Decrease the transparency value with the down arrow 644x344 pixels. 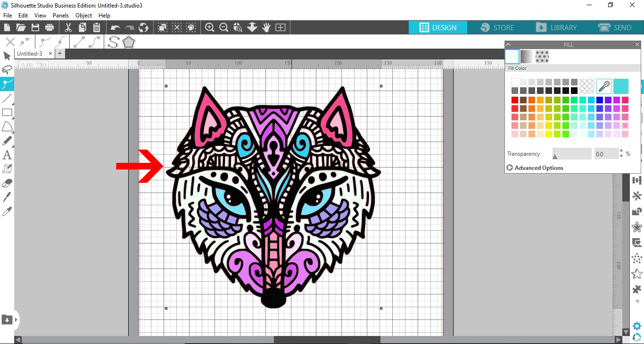point(621,156)
